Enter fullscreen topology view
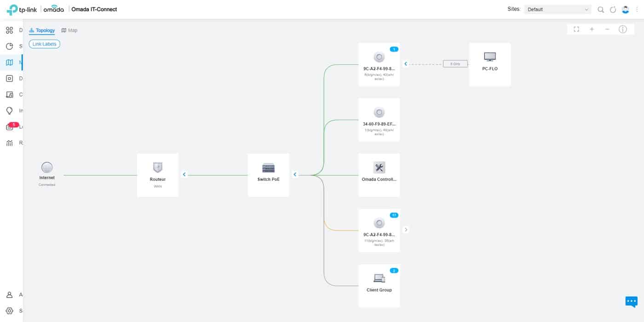The image size is (644, 322). (x=576, y=29)
